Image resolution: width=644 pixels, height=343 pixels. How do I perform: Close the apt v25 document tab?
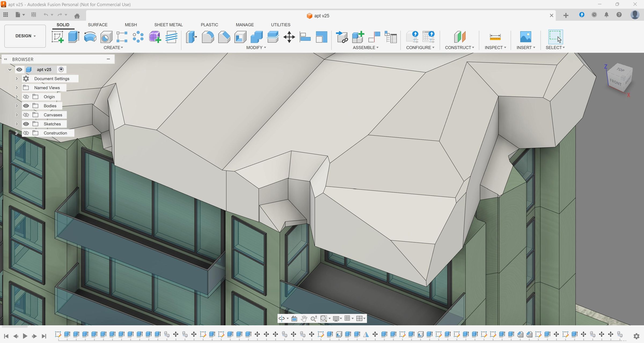551,16
